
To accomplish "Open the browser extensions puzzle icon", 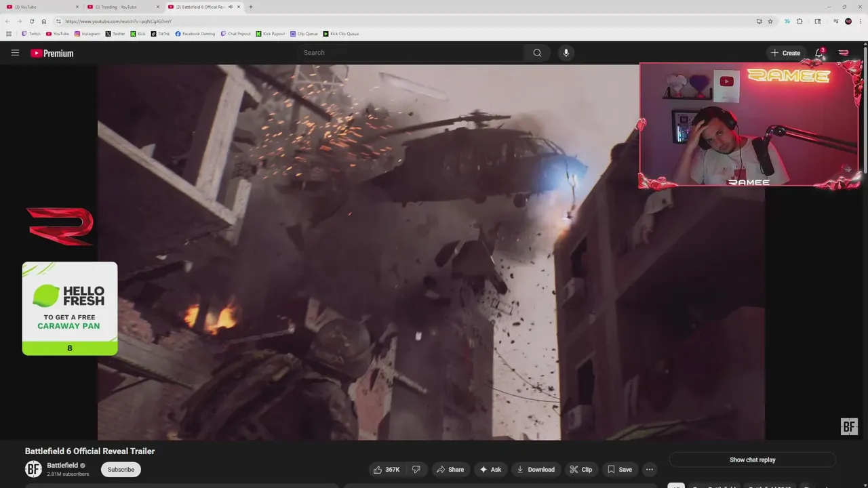I will coord(800,21).
